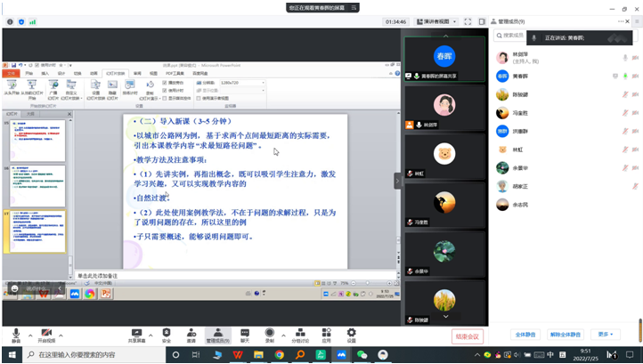Click the meeting info icon at top left
Screen dimensions: 643x364
[x=11, y=21]
